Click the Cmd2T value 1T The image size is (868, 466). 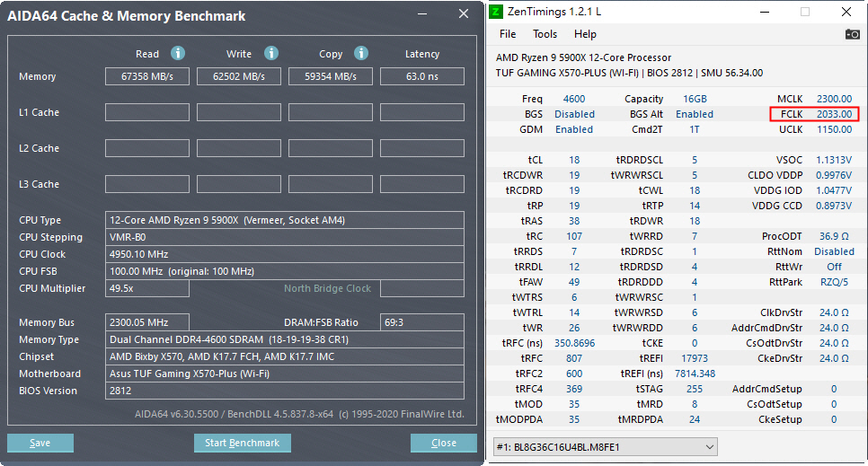point(695,129)
